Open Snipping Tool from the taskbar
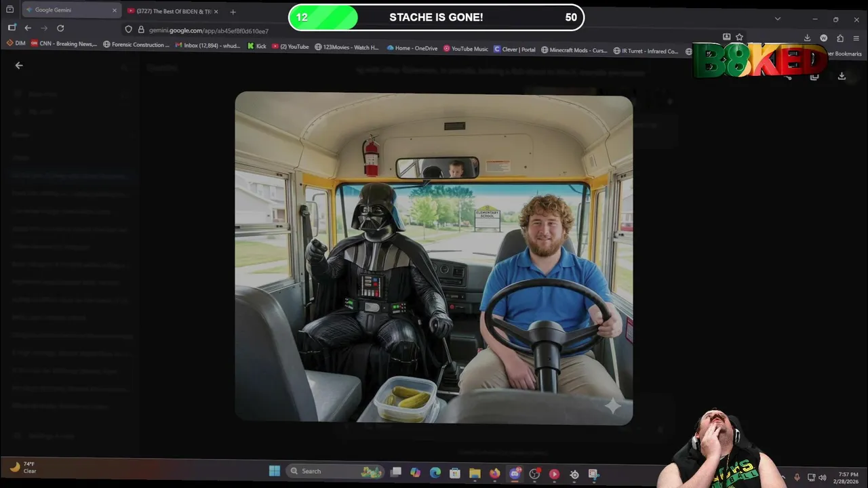The height and width of the screenshot is (488, 868). pyautogui.click(x=593, y=474)
